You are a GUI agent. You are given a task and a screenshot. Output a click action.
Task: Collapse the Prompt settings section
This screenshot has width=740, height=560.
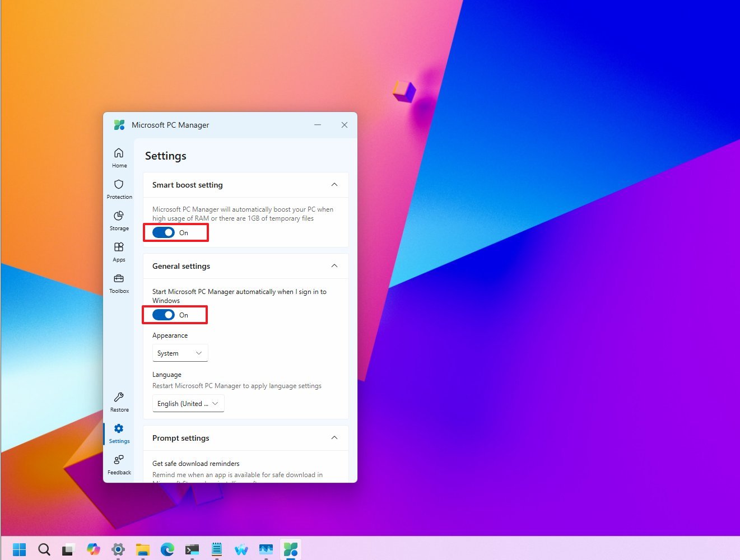click(x=334, y=438)
